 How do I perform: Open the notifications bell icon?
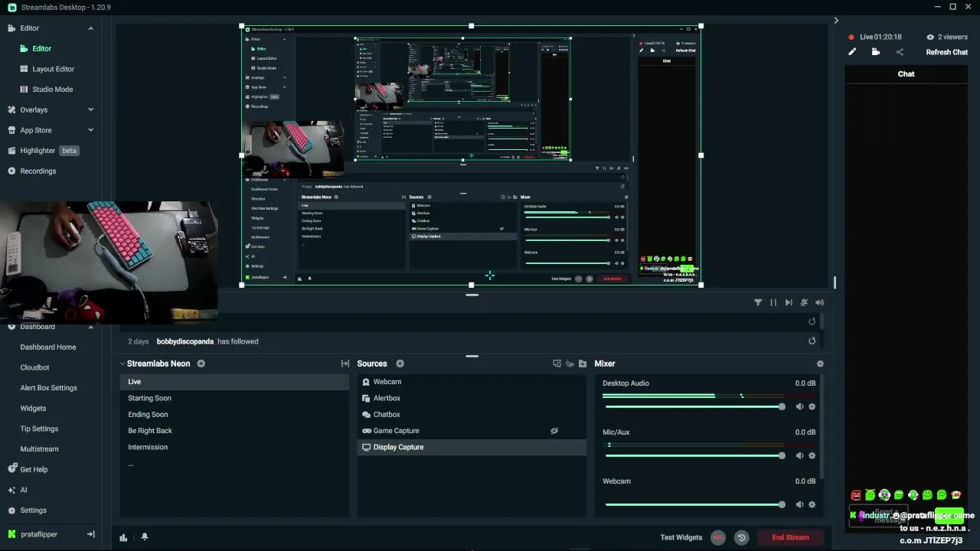coord(144,537)
